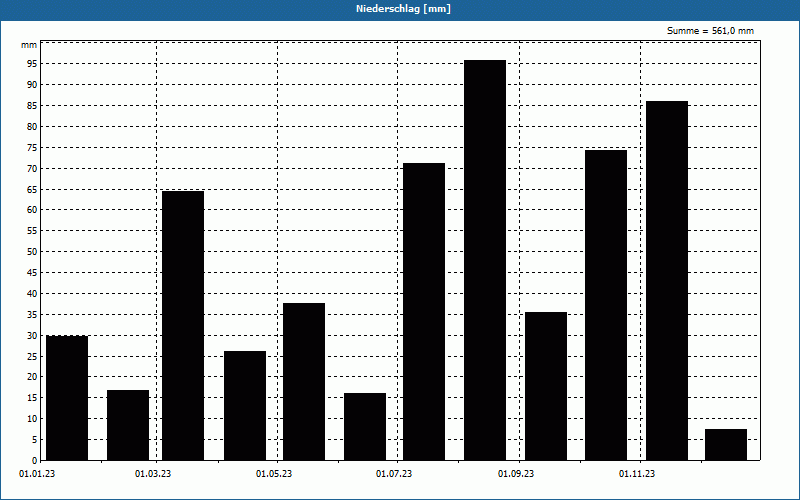800x500 pixels.
Task: Click the y-axis value 30
Action: point(33,335)
